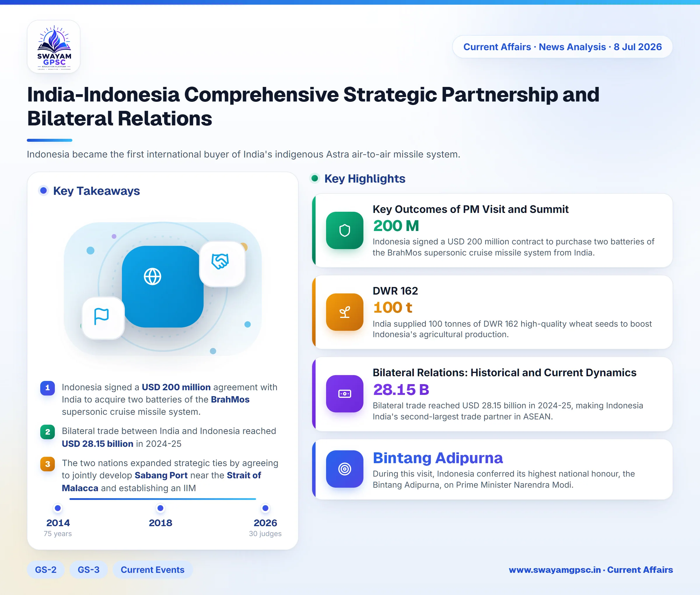Click the '75 years' timeline caption
Screen dimensions: 700x595
tap(58, 534)
